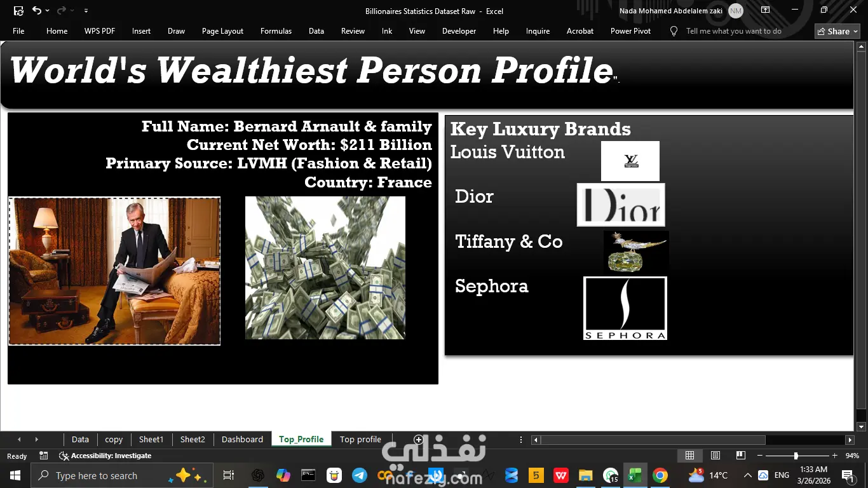Screen dimensions: 868x488
Task: Switch to the Power Pivot tab
Action: coord(630,31)
